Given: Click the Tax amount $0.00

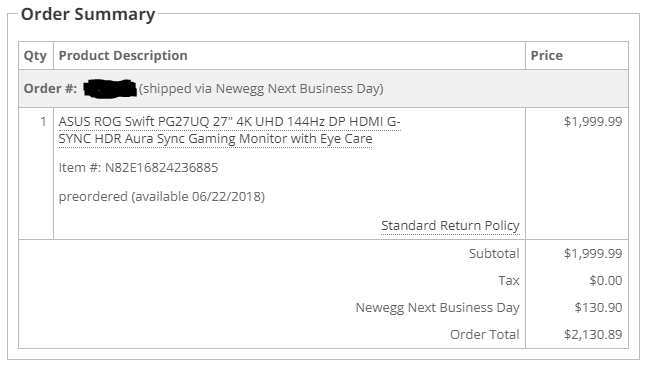Looking at the screenshot, I should tap(606, 281).
